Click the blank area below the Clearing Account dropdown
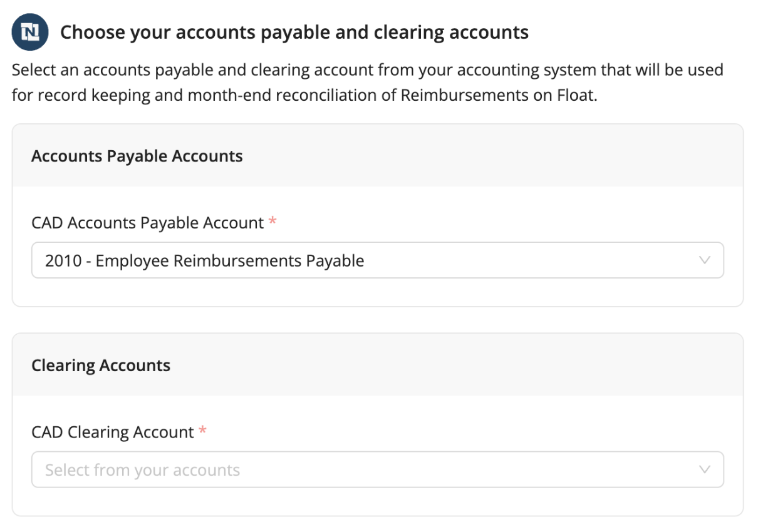The height and width of the screenshot is (532, 758). (378, 501)
